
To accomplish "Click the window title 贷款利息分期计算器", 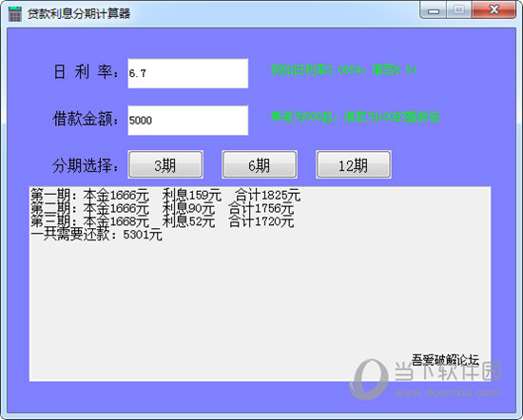I will click(x=79, y=14).
